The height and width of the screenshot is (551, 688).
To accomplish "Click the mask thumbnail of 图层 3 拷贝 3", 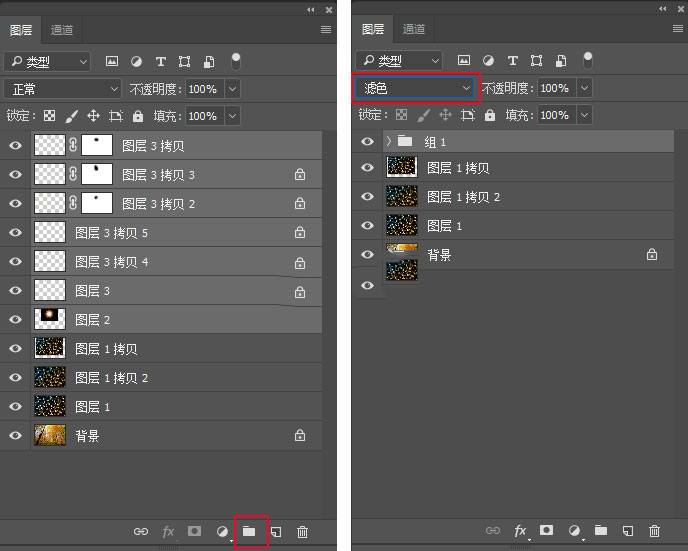I will click(x=97, y=175).
